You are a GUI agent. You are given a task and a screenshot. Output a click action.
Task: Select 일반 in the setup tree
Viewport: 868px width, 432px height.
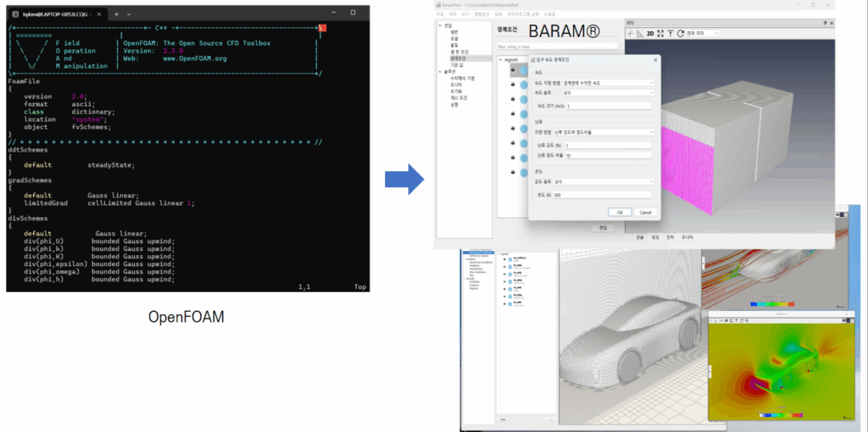(454, 32)
